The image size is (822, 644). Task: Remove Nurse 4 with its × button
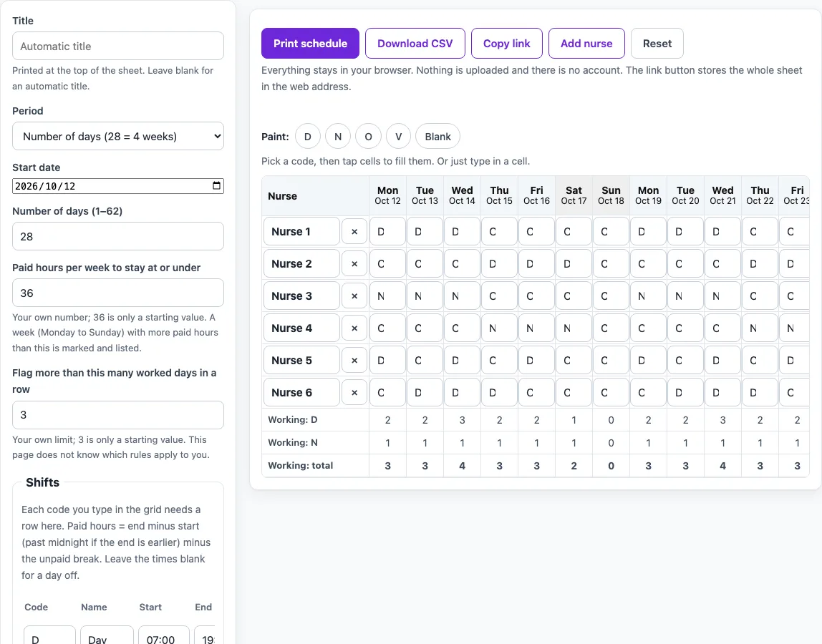354,328
